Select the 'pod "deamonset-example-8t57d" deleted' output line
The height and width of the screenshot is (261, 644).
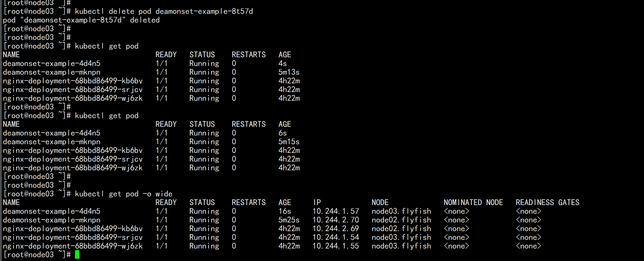tap(81, 20)
